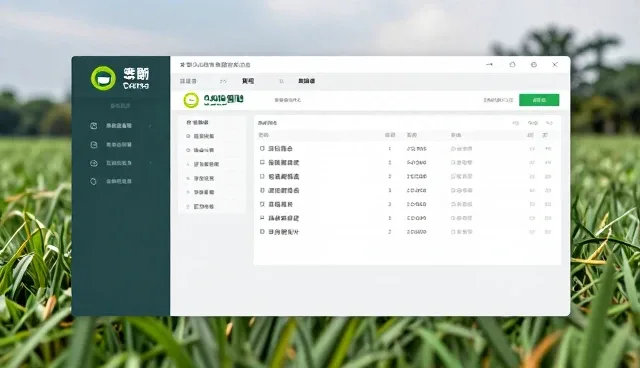Maximize the window using the title bar square
640x368 pixels.
tap(512, 64)
